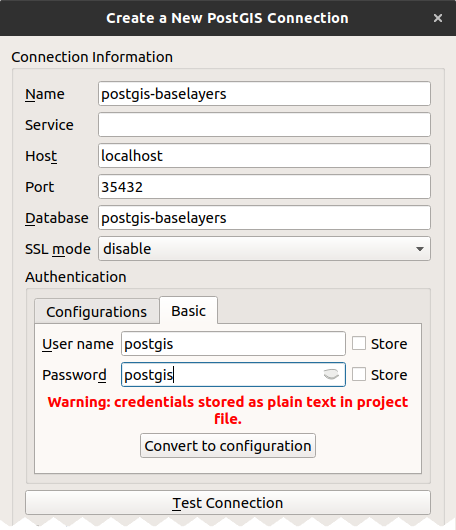Click the Convert to configuration button
456x530 pixels.
tap(228, 446)
